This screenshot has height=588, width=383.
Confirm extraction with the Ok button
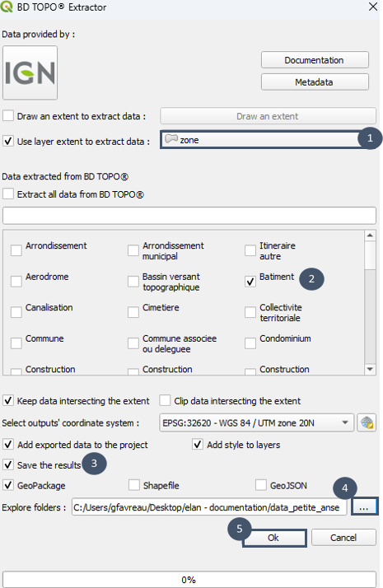(274, 538)
